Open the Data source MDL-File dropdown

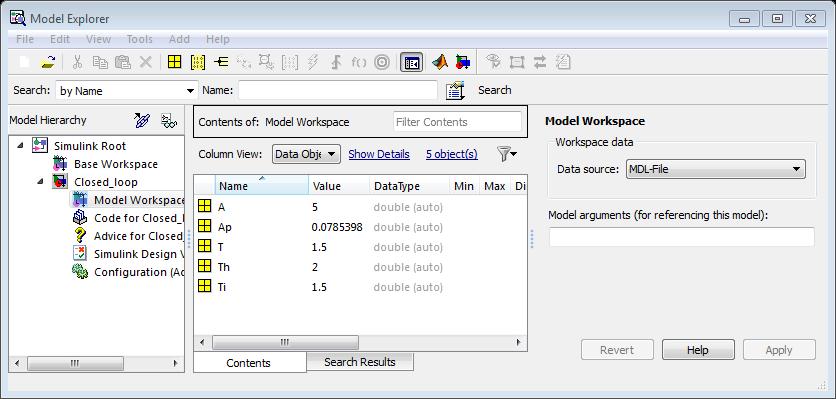point(716,169)
